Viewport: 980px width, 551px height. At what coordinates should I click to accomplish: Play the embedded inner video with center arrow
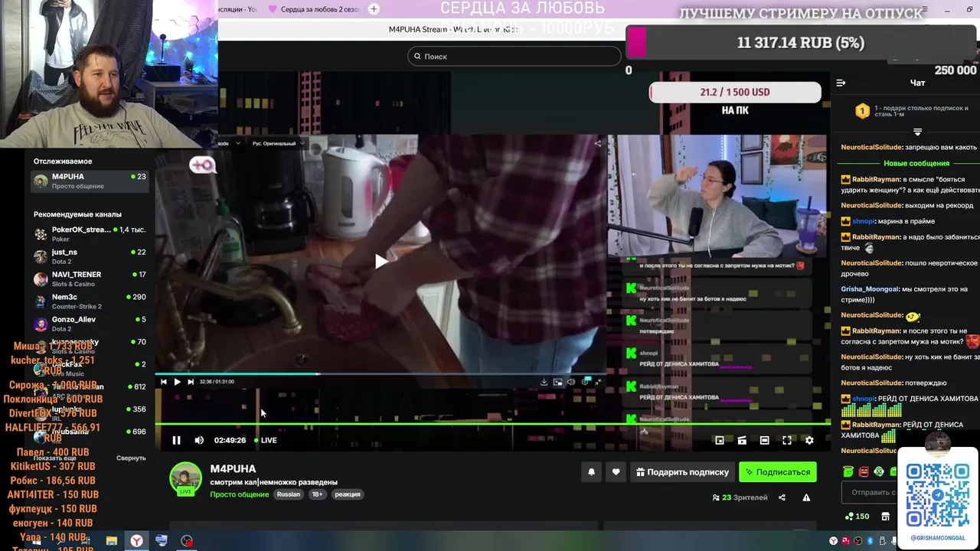381,262
